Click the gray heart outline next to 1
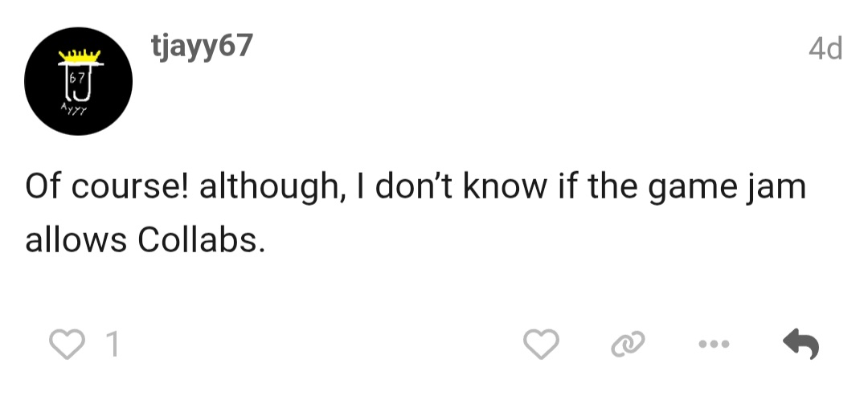This screenshot has height=396, width=868. coord(68,345)
